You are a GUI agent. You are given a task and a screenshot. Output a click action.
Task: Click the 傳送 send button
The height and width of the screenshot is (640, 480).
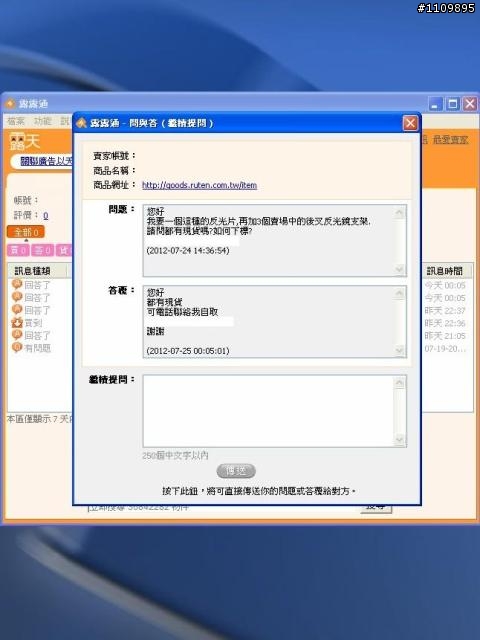pos(236,471)
